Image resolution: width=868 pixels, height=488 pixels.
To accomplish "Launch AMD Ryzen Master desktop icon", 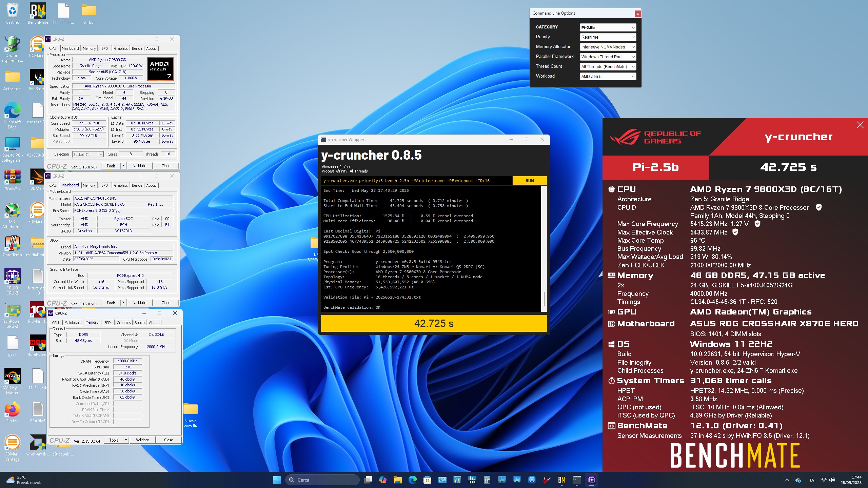I will click(12, 381).
